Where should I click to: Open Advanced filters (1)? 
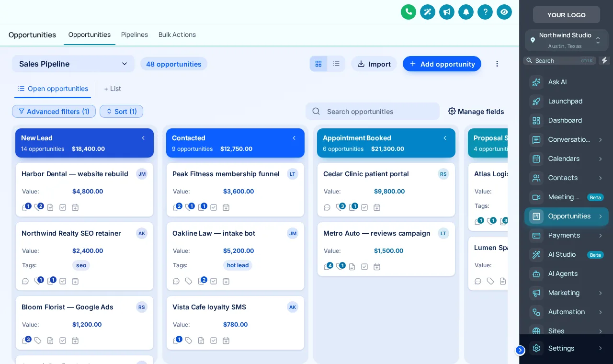pyautogui.click(x=54, y=111)
